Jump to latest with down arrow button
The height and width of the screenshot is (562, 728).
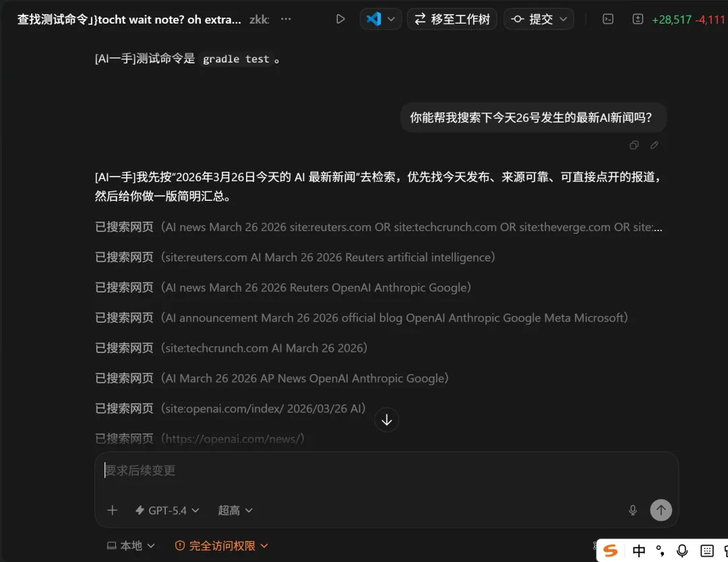pos(386,420)
